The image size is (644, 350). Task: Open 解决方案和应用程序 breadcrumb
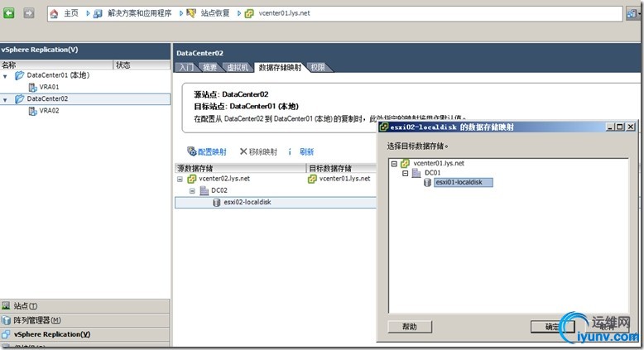[139, 13]
